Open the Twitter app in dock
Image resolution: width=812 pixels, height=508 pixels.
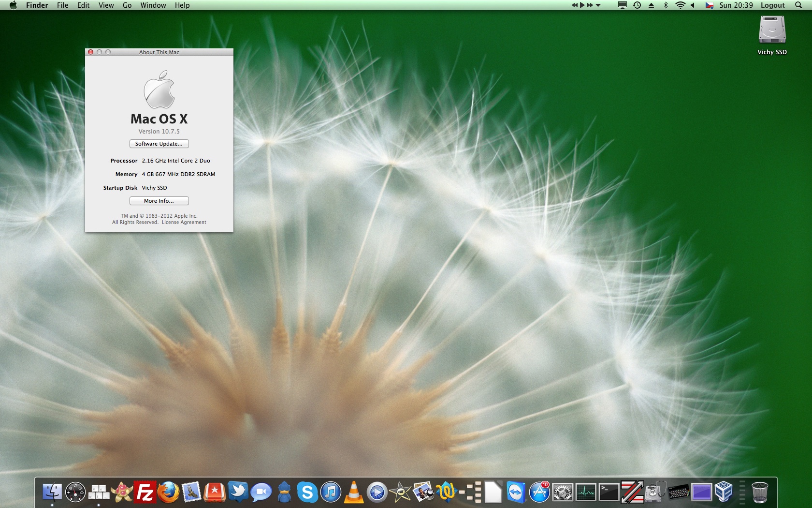pyautogui.click(x=238, y=493)
